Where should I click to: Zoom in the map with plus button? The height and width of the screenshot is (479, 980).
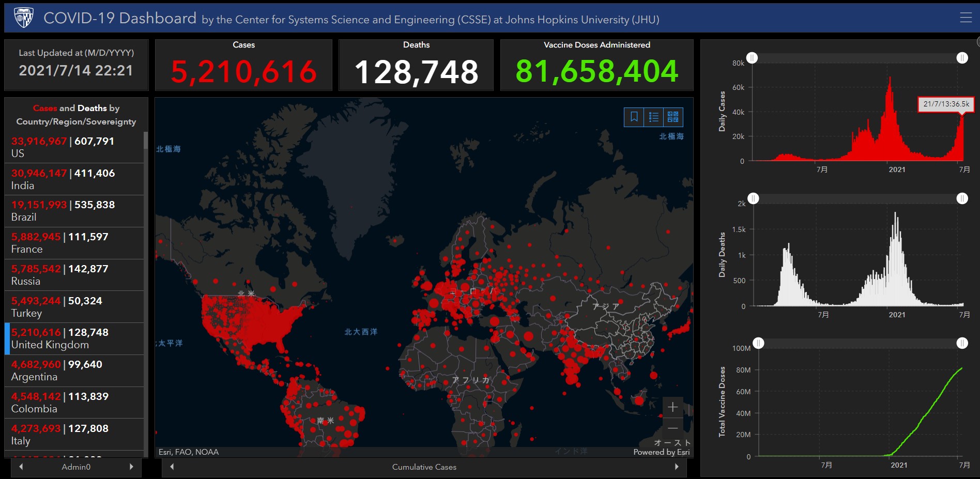(672, 407)
